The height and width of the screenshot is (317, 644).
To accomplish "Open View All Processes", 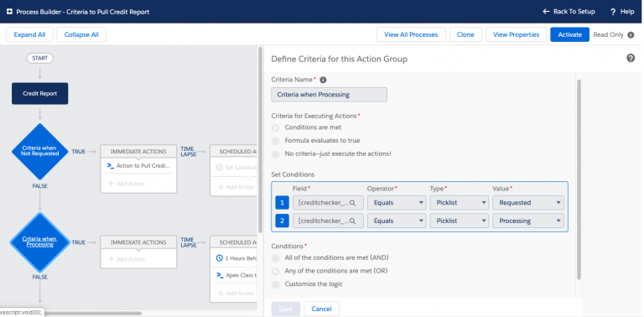I will click(x=411, y=34).
